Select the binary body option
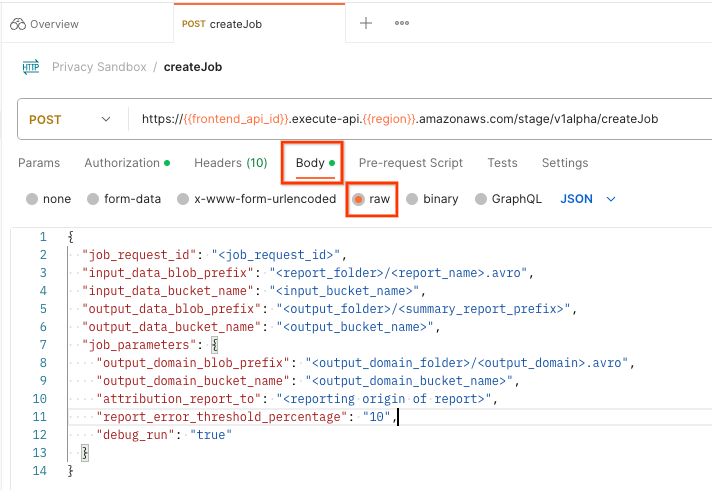This screenshot has width=712, height=490. (412, 199)
